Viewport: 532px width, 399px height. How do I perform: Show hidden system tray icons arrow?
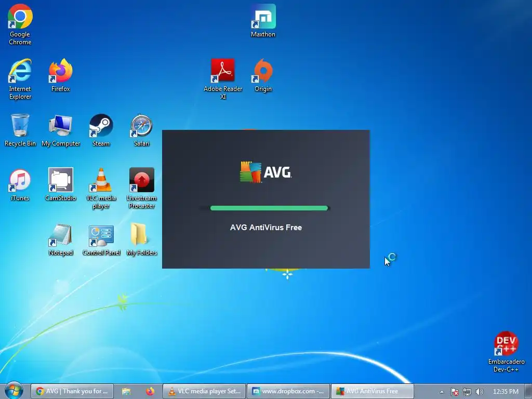pos(442,392)
